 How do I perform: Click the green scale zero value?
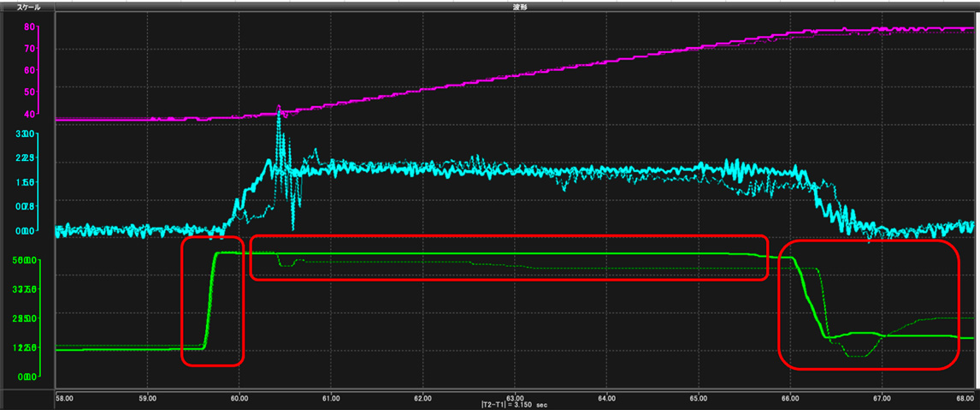click(24, 376)
